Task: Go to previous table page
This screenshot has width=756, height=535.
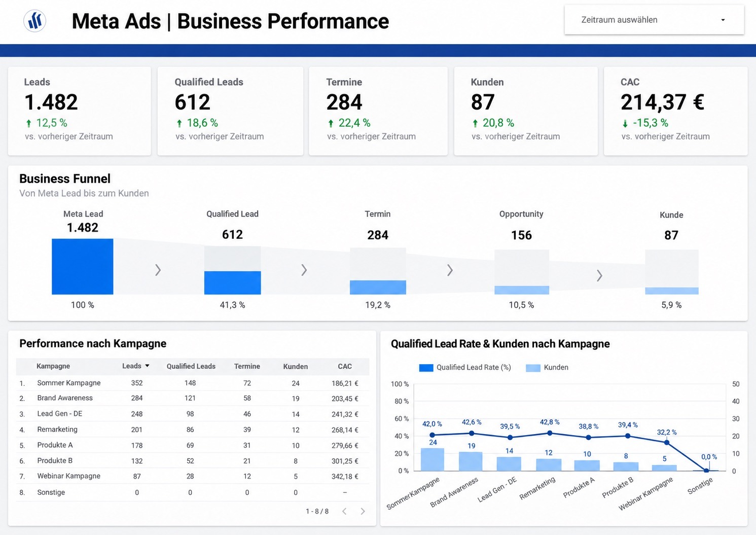Action: click(344, 511)
